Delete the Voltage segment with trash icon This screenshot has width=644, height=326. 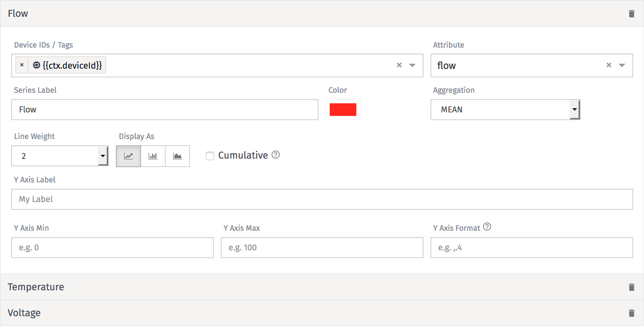(x=631, y=313)
